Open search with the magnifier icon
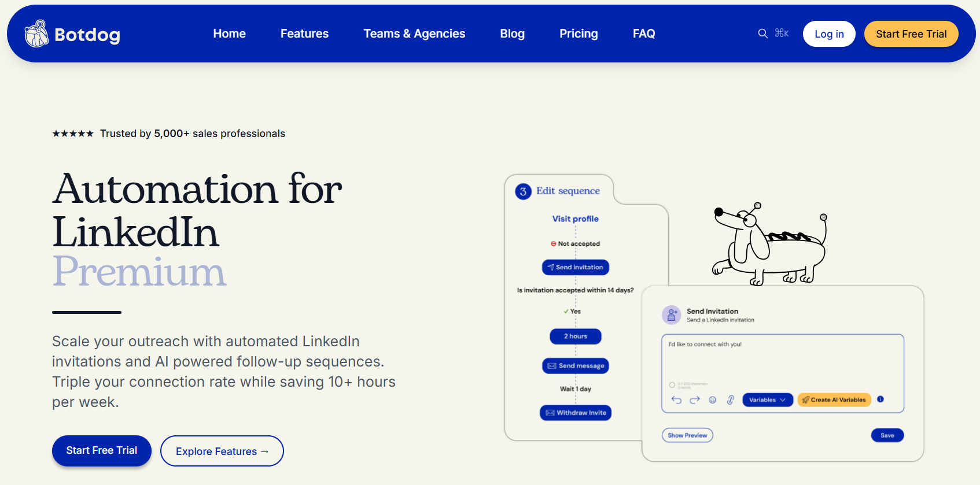 [763, 34]
